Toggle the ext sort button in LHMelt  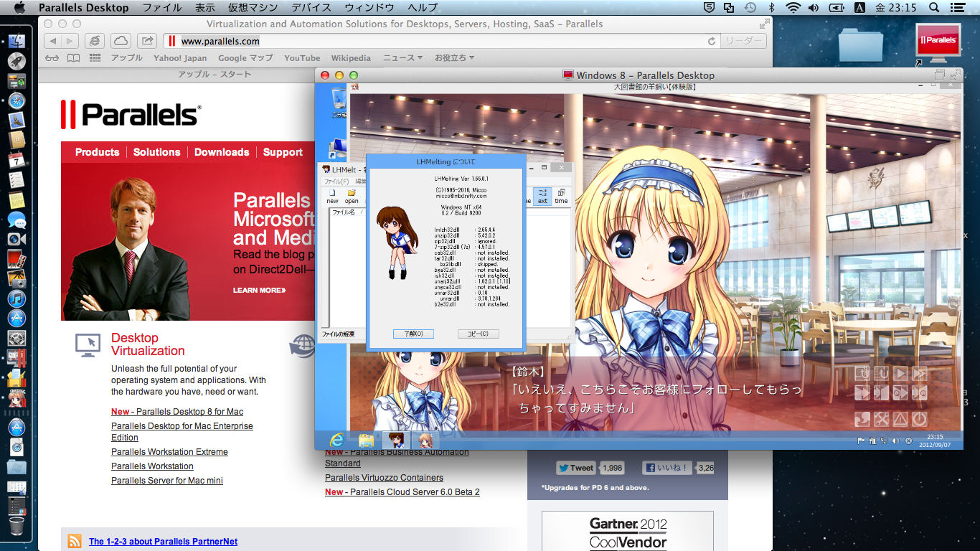pos(542,196)
